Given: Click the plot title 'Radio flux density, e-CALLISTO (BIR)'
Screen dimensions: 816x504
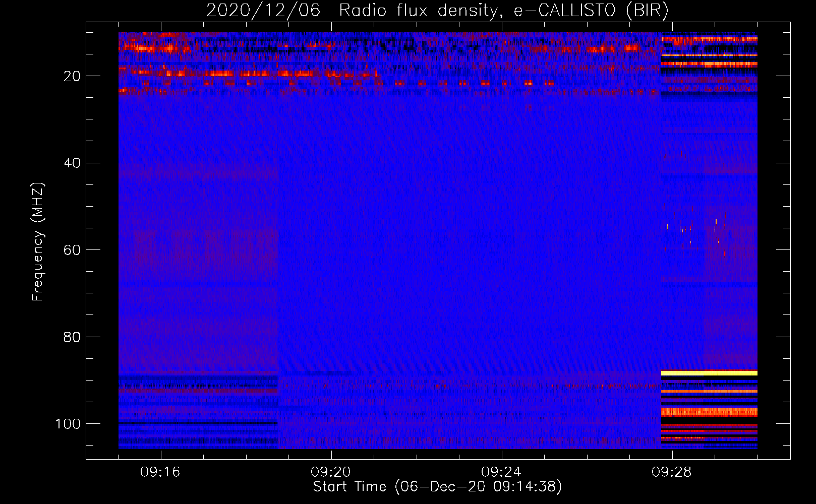Looking at the screenshot, I should (x=503, y=11).
